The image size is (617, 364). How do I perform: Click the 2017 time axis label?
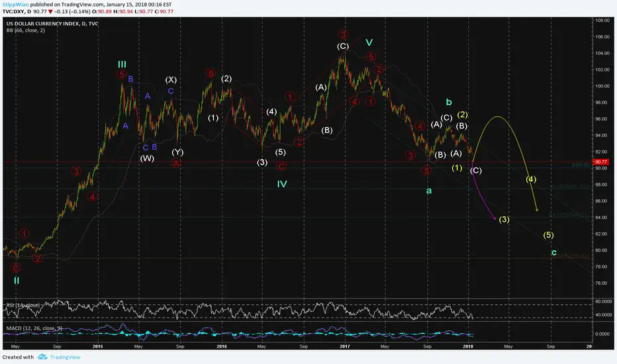[345, 347]
